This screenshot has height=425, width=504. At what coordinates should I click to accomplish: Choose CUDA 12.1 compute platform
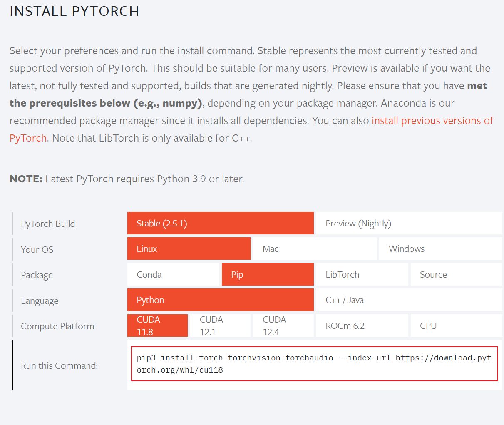tap(220, 325)
